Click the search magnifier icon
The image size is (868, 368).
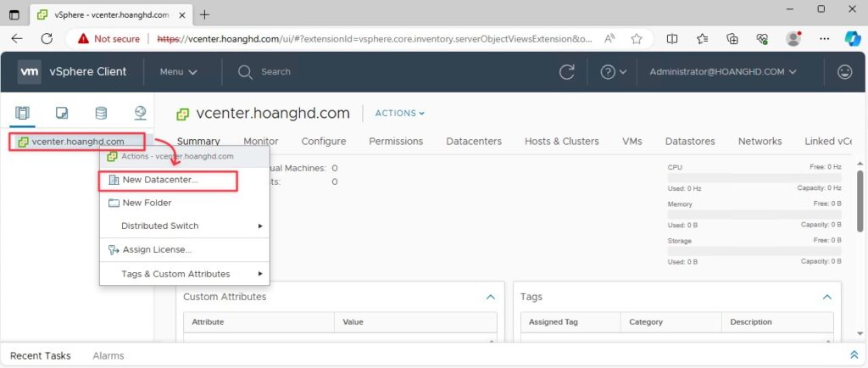pos(245,72)
